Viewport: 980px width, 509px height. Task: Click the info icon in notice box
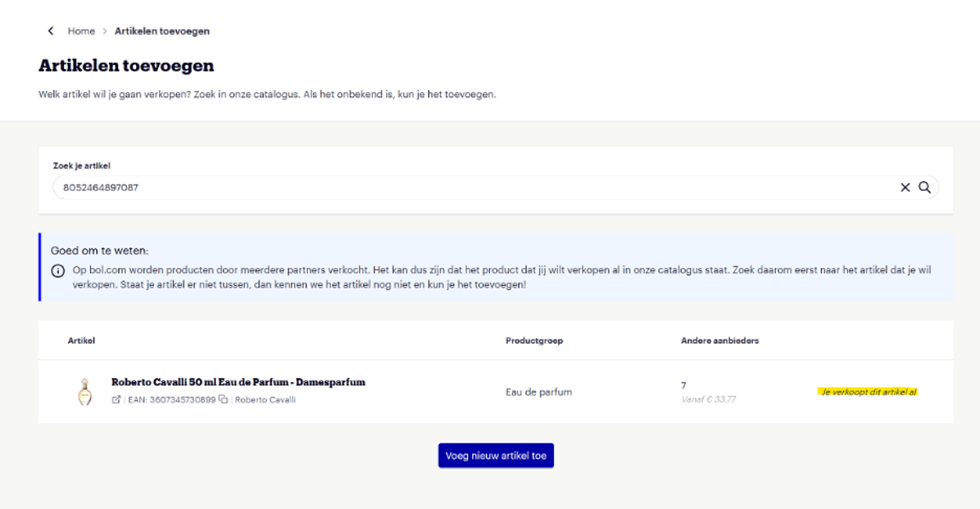point(58,271)
